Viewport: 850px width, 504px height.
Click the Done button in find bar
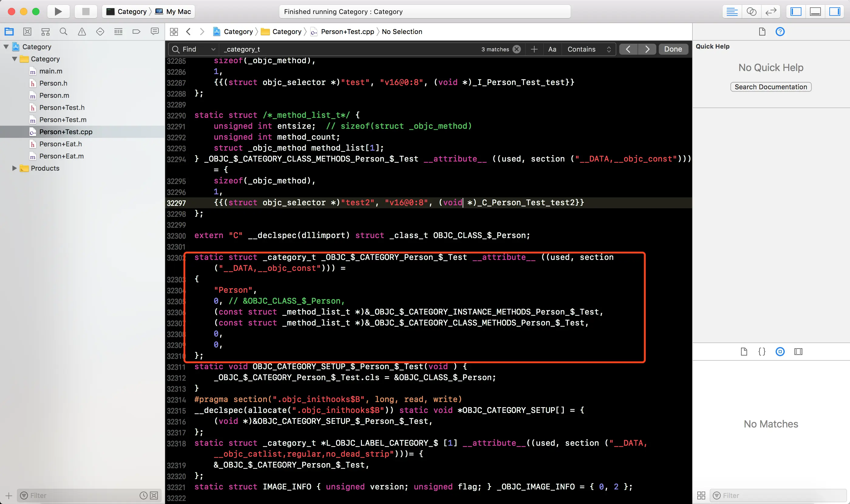pyautogui.click(x=673, y=49)
